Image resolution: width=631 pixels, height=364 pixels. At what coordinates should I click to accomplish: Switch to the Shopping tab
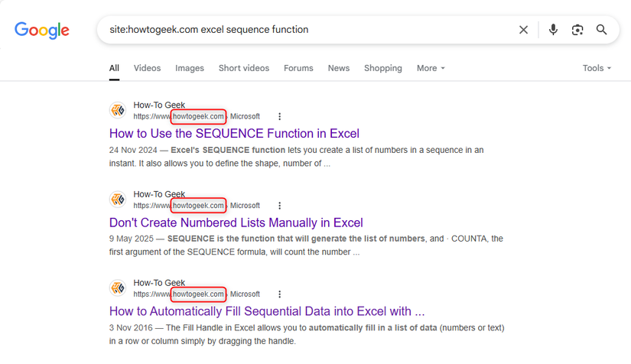[x=382, y=68]
